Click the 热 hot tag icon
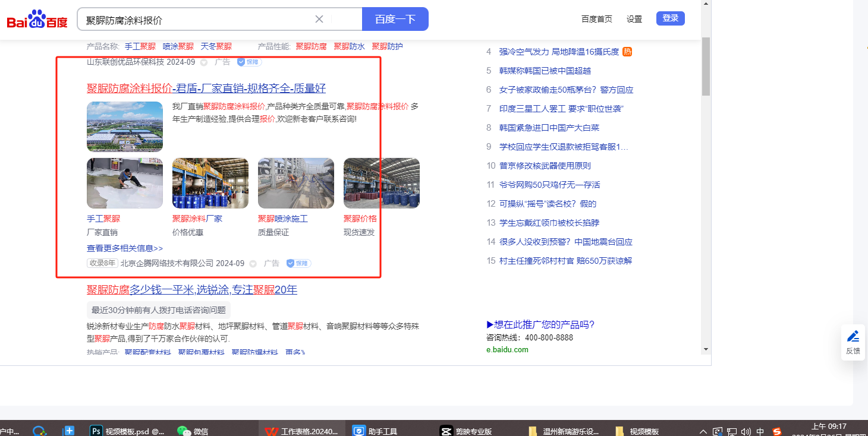 (x=627, y=52)
